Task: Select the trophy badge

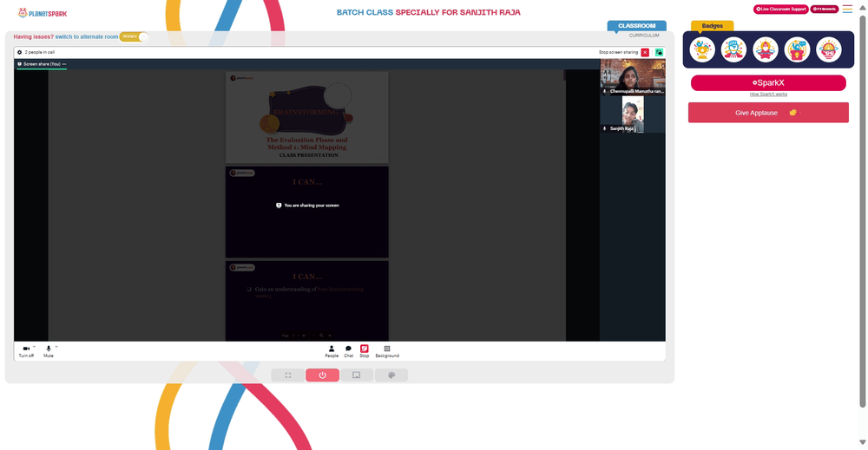Action: click(702, 49)
